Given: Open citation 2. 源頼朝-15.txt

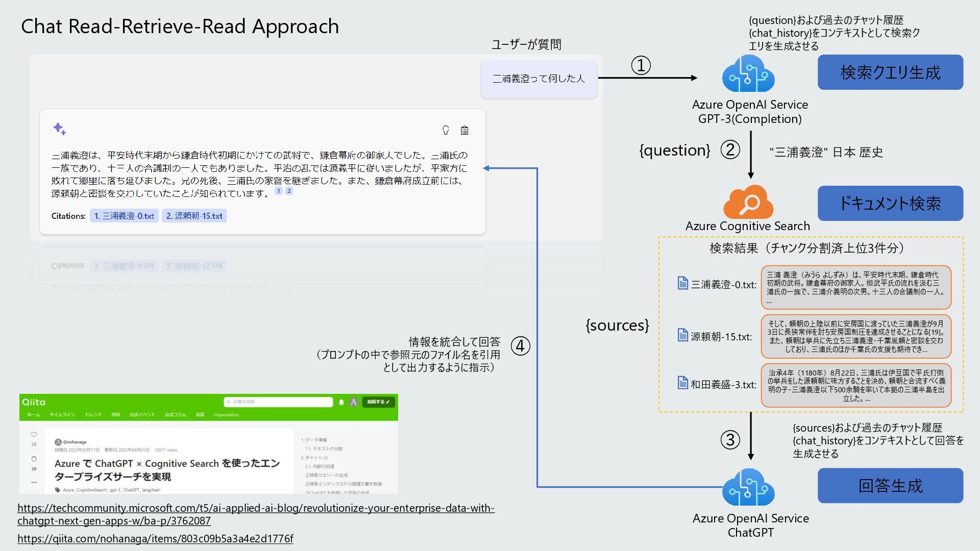Looking at the screenshot, I should 194,216.
